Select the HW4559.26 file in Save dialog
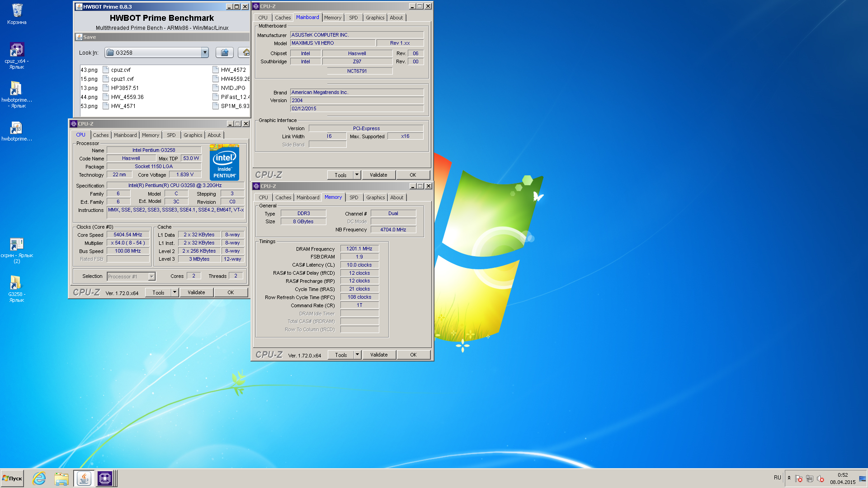 pyautogui.click(x=231, y=79)
